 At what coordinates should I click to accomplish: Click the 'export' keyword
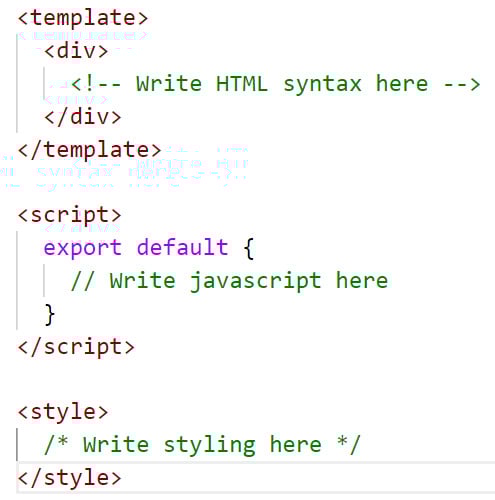pos(83,248)
